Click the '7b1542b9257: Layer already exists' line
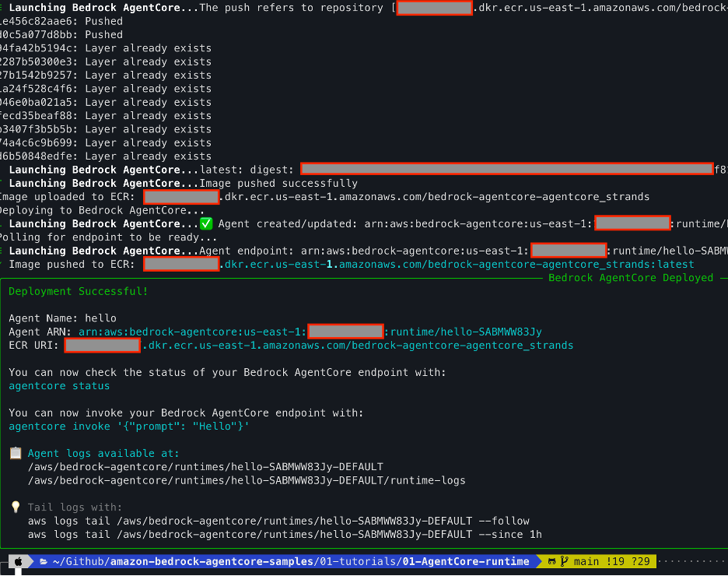This screenshot has width=728, height=576. coord(106,76)
